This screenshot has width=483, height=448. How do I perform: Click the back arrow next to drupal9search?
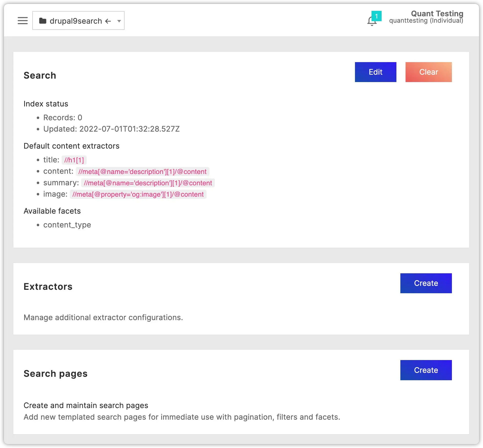click(x=108, y=21)
